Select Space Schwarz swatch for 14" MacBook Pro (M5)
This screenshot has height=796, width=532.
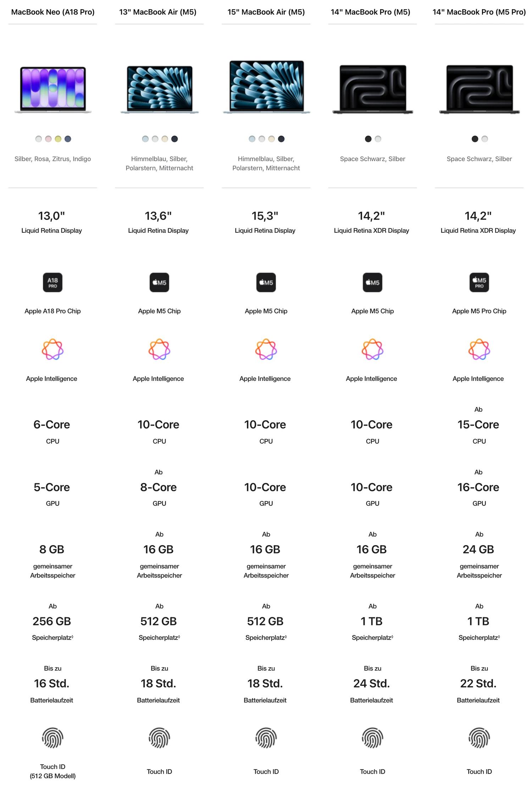368,139
